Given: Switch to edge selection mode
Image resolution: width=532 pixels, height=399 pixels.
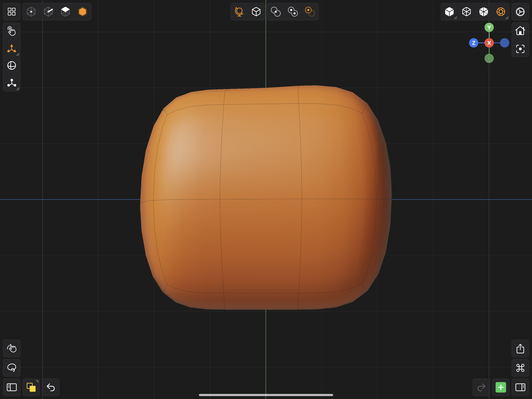Looking at the screenshot, I should (48, 11).
